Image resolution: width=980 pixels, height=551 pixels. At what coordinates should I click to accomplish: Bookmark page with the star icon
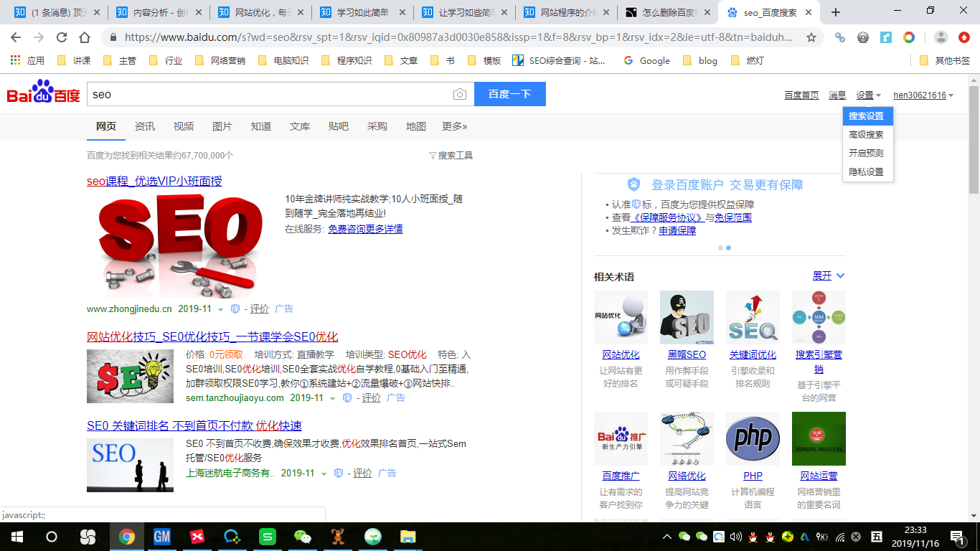pos(811,37)
